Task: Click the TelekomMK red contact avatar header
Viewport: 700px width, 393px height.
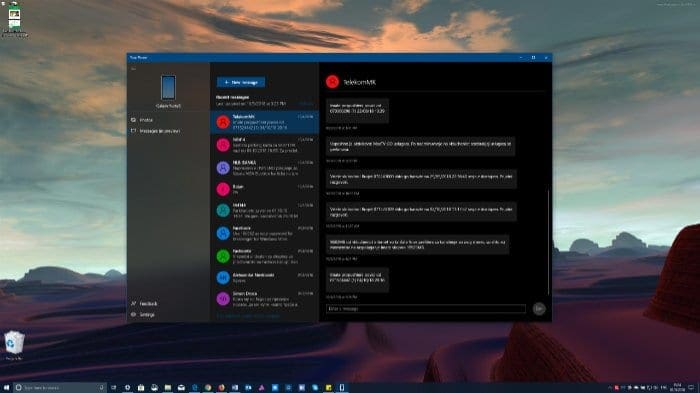Action: [x=332, y=82]
